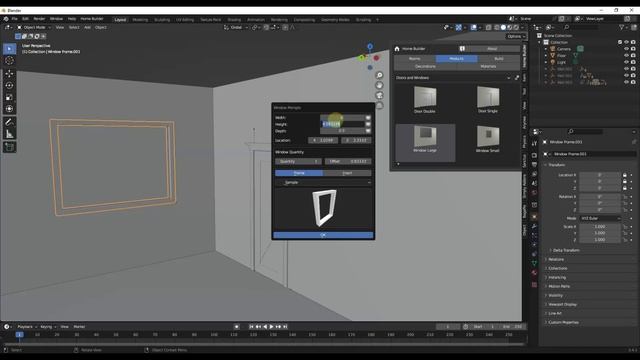Screen dimensions: 640x360
Task: Toggle the X-ray viewport icon
Action: point(489,27)
